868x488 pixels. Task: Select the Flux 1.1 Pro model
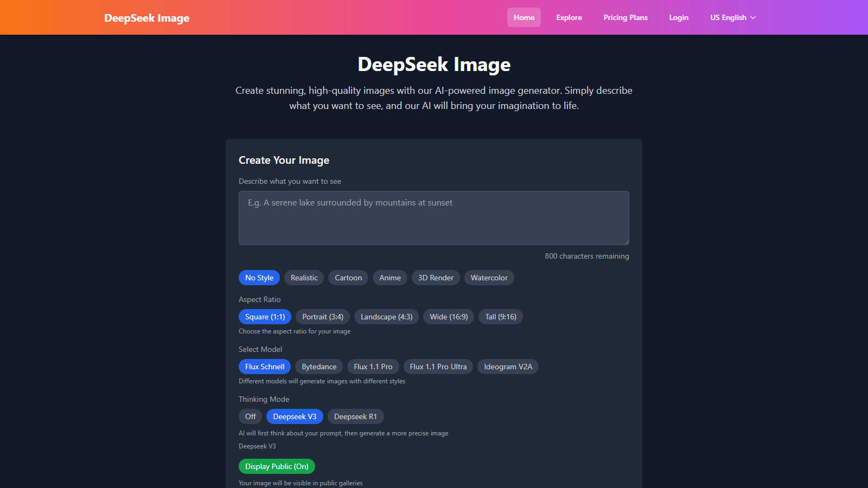click(x=373, y=367)
